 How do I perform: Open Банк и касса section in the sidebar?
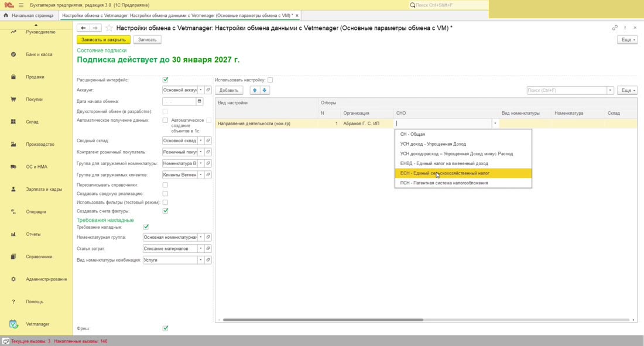36,54
